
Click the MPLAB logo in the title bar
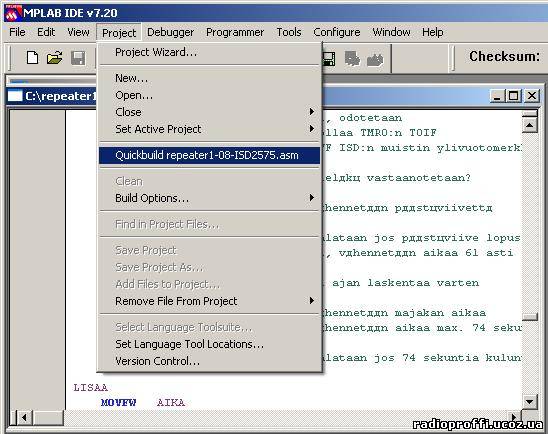[x=13, y=13]
